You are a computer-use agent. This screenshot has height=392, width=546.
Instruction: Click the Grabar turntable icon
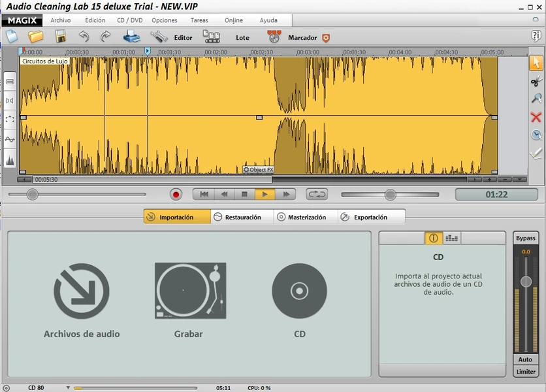[x=191, y=291]
